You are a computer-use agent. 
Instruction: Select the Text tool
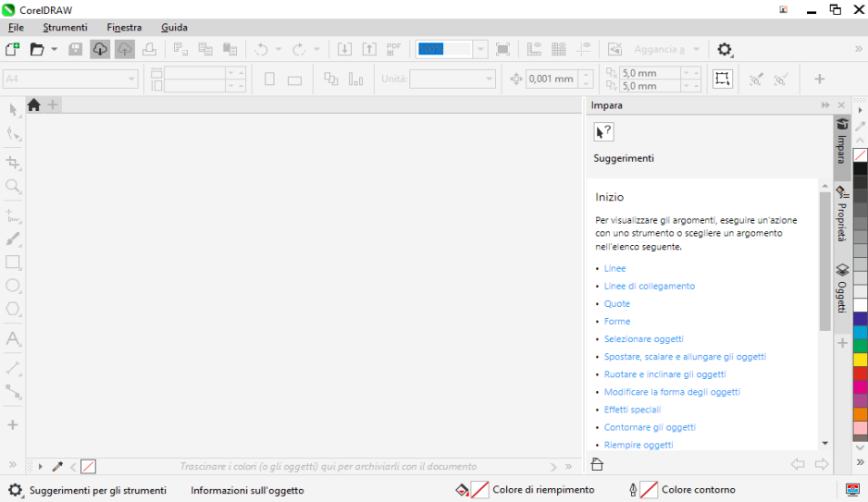pyautogui.click(x=13, y=338)
